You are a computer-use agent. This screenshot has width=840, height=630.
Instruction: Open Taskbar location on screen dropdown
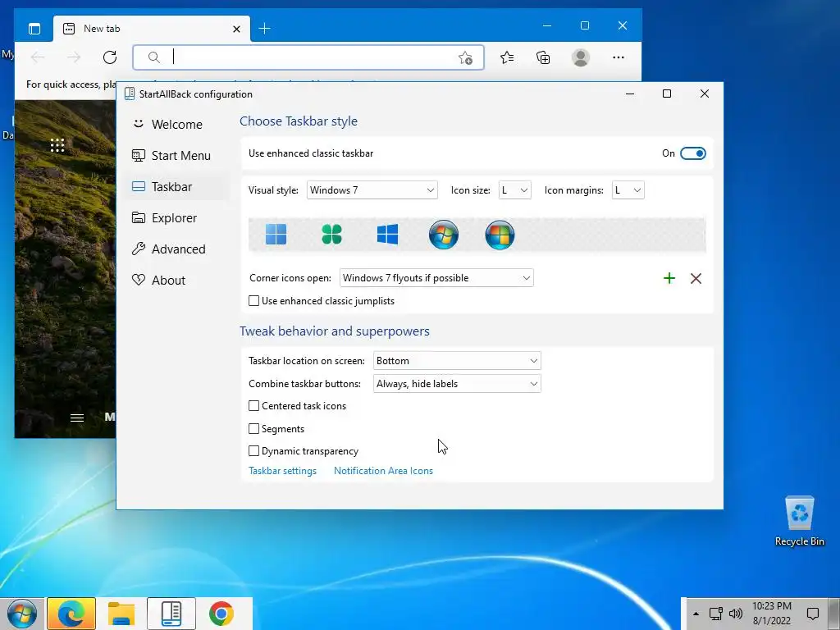(x=457, y=361)
